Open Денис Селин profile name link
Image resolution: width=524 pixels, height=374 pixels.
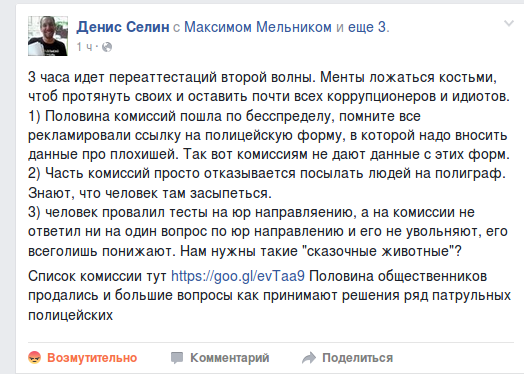(x=123, y=27)
